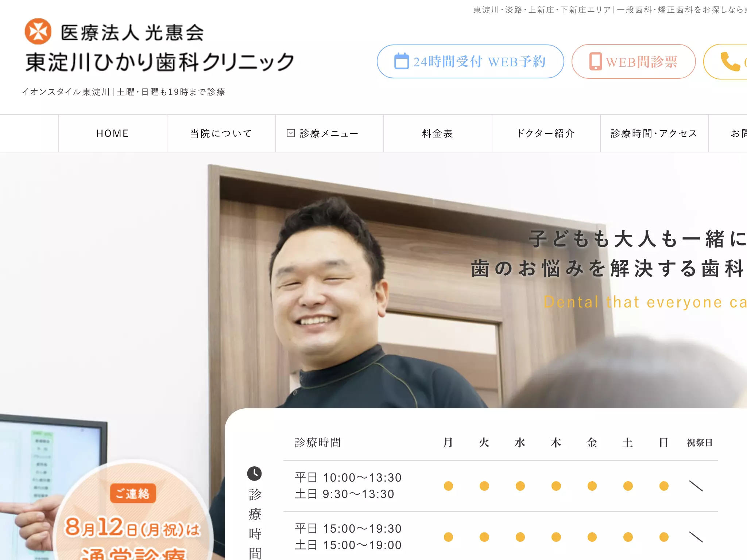Click the clock icon beside 診療時間
This screenshot has height=560, width=747.
pyautogui.click(x=254, y=474)
